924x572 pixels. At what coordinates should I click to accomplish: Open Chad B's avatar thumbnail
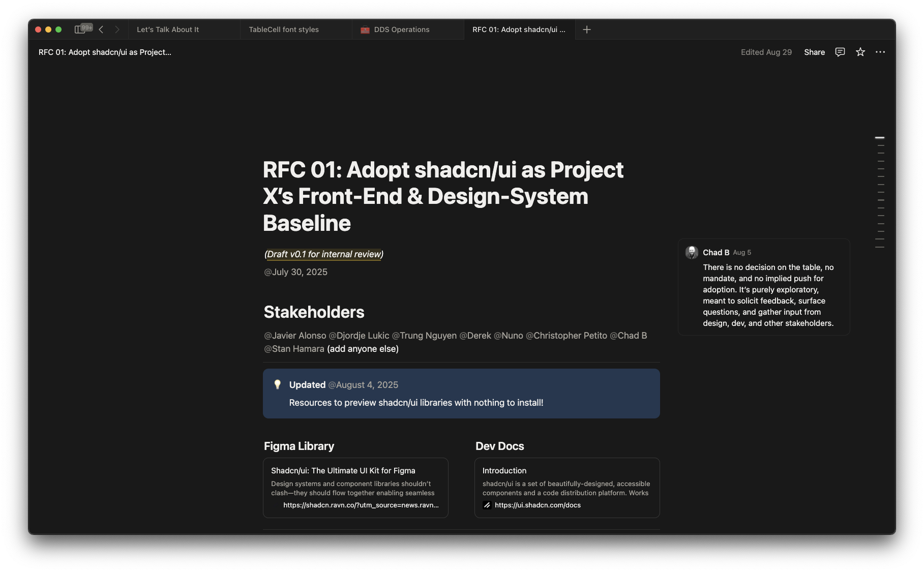[x=692, y=252]
